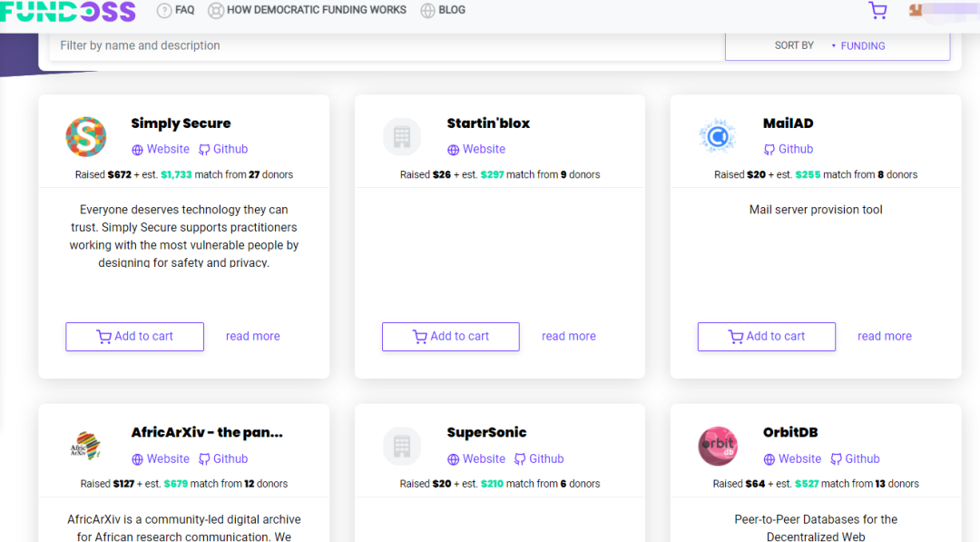This screenshot has height=542, width=980.
Task: Click the AfricArXiv project logo
Action: tap(86, 446)
